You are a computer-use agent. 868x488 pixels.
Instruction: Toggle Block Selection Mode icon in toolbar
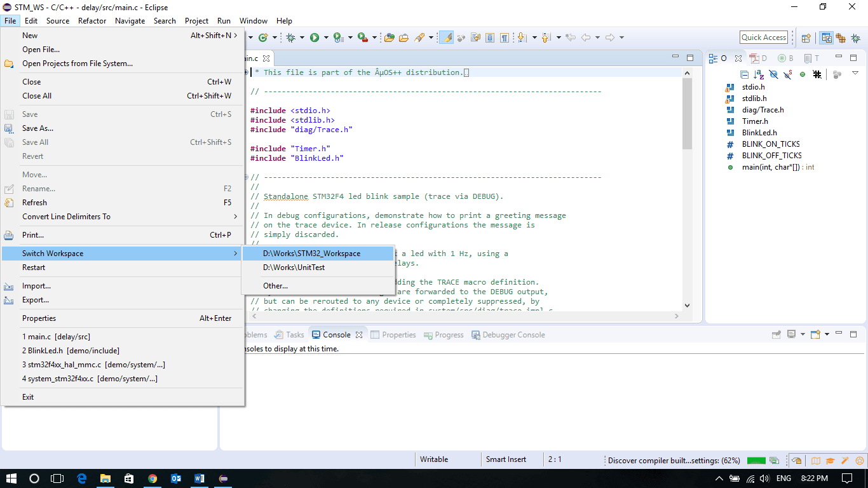click(490, 37)
